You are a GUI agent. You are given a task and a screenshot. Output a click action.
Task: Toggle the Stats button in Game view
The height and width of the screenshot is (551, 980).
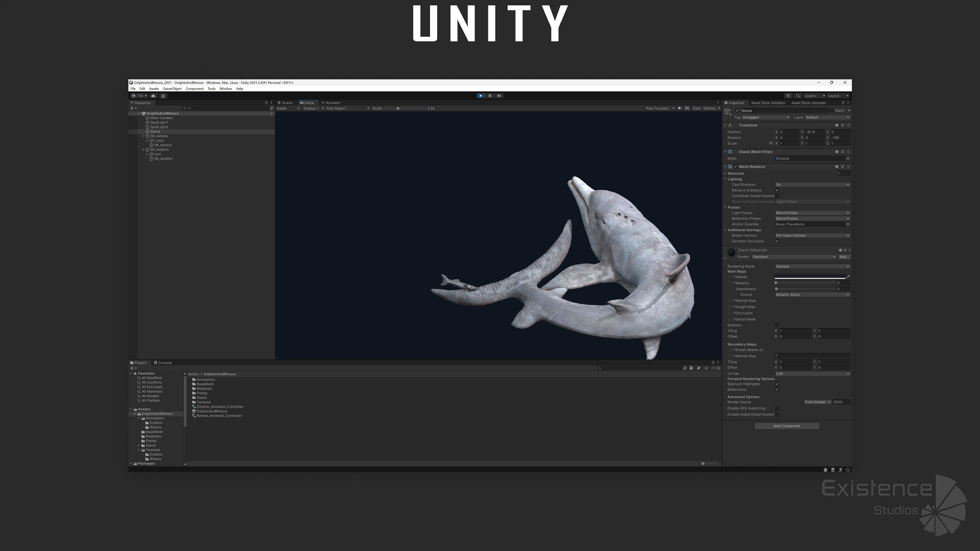(x=696, y=108)
